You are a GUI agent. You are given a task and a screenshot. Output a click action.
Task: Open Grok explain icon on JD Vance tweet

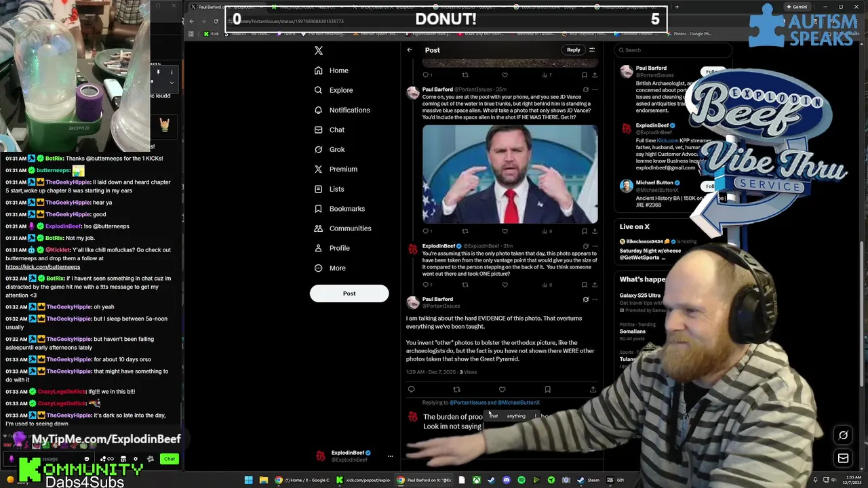pos(586,89)
